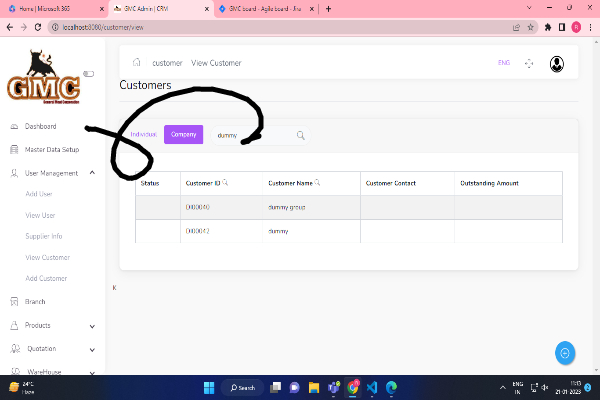600x400 pixels.
Task: Expand the Products menu
Action: [92, 326]
